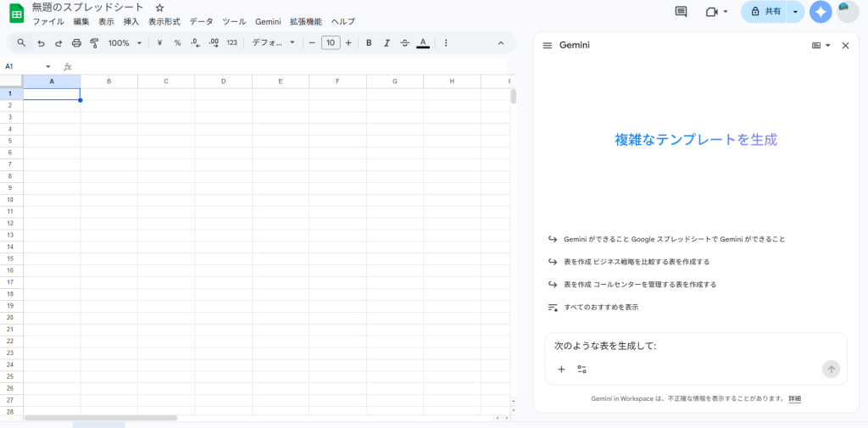The height and width of the screenshot is (428, 868).
Task: Open the dropdown arrow beside 共有 button
Action: (x=795, y=12)
